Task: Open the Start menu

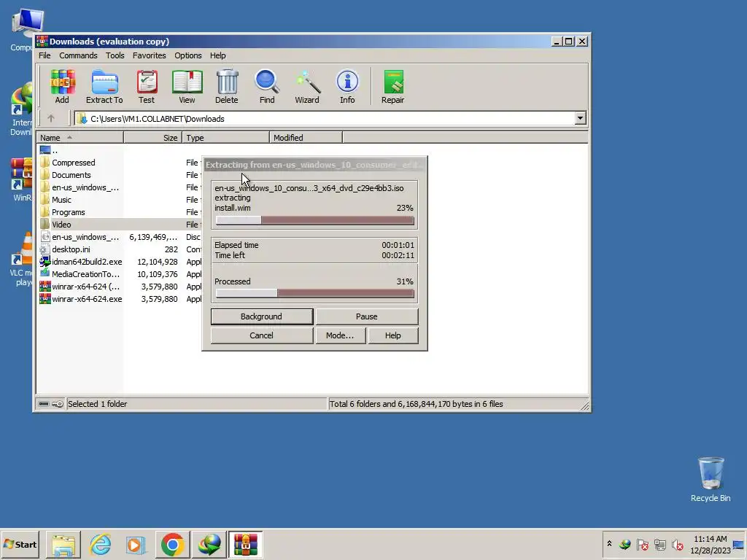Action: point(20,544)
